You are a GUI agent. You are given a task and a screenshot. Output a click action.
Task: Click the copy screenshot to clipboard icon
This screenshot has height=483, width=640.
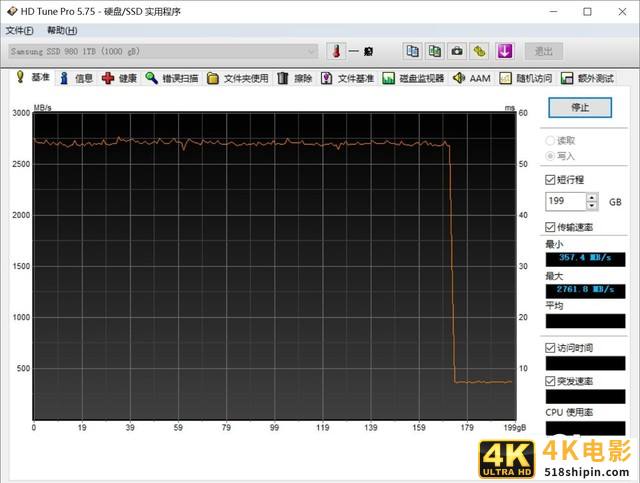(435, 51)
